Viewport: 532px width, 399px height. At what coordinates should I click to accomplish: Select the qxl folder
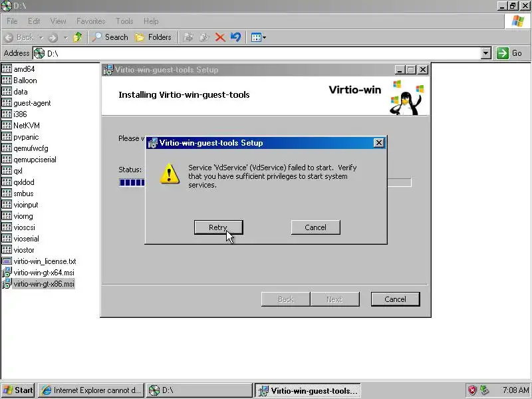tap(12, 171)
